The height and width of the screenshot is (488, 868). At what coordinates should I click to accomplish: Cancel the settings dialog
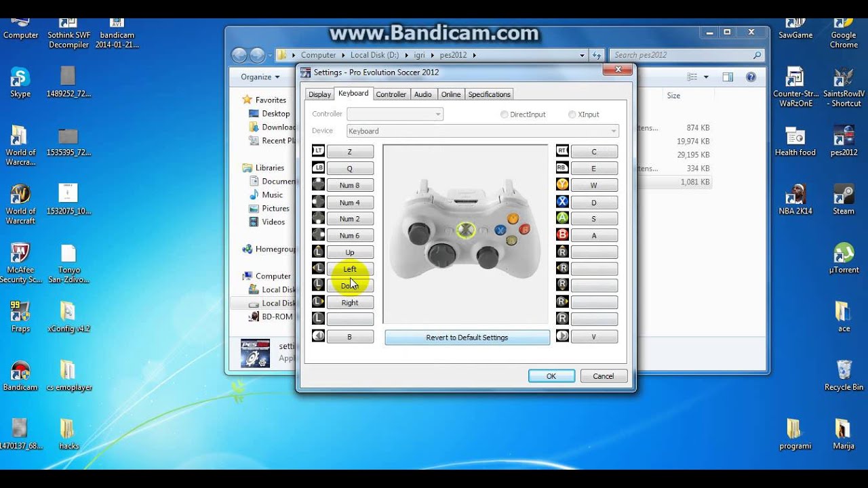coord(604,376)
